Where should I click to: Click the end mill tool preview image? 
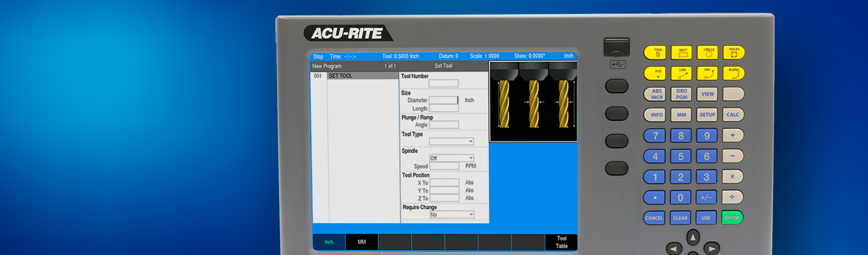tap(533, 101)
